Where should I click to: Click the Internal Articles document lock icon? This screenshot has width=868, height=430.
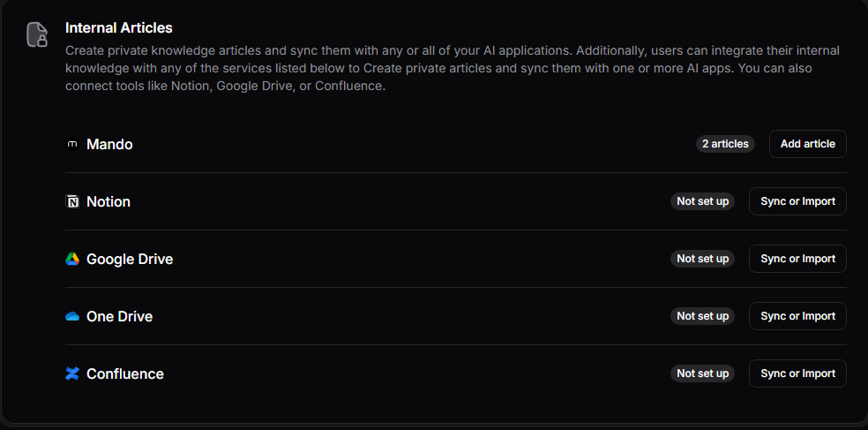[x=36, y=34]
